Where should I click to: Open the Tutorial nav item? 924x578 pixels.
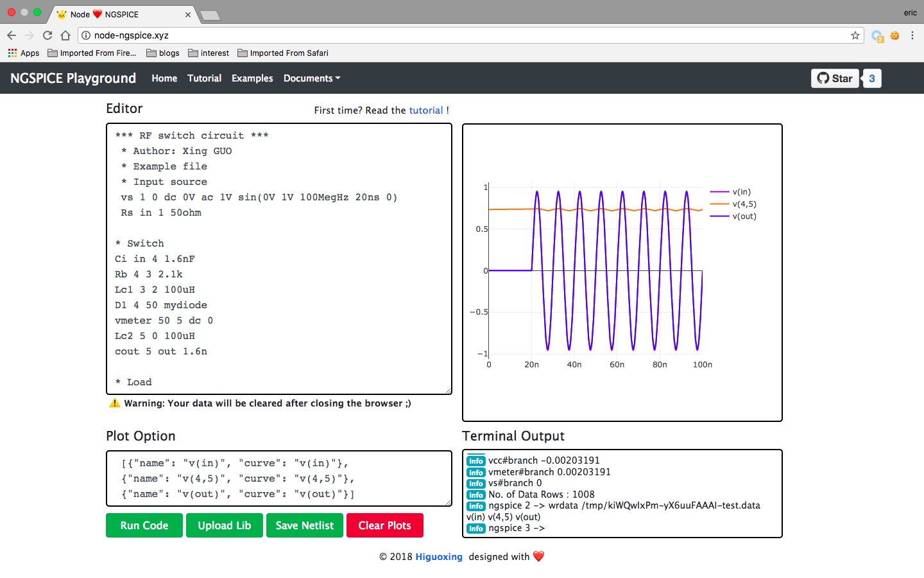204,78
